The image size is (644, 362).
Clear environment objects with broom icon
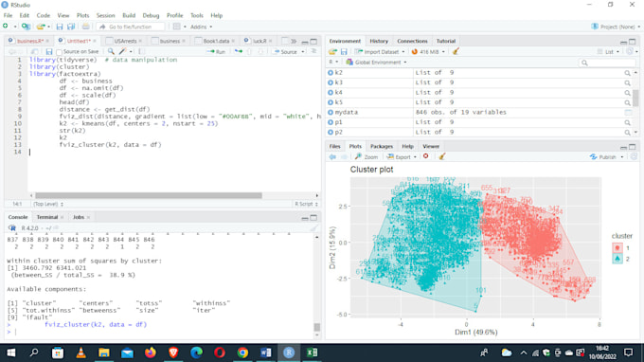(456, 51)
